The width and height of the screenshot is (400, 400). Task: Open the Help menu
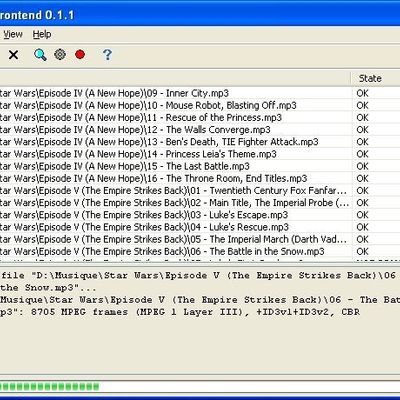pos(42,34)
